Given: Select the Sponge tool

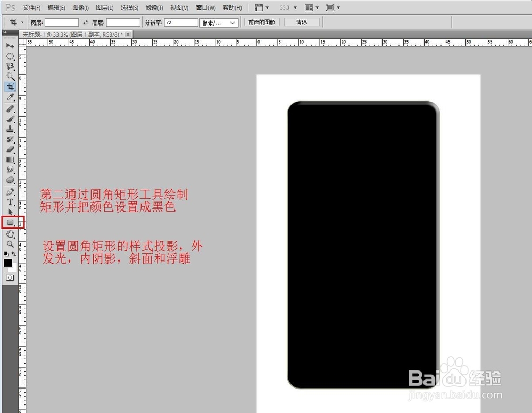Looking at the screenshot, I should [x=10, y=180].
